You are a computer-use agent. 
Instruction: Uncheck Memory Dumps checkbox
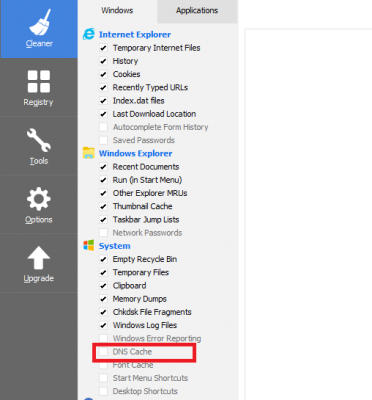pos(103,299)
